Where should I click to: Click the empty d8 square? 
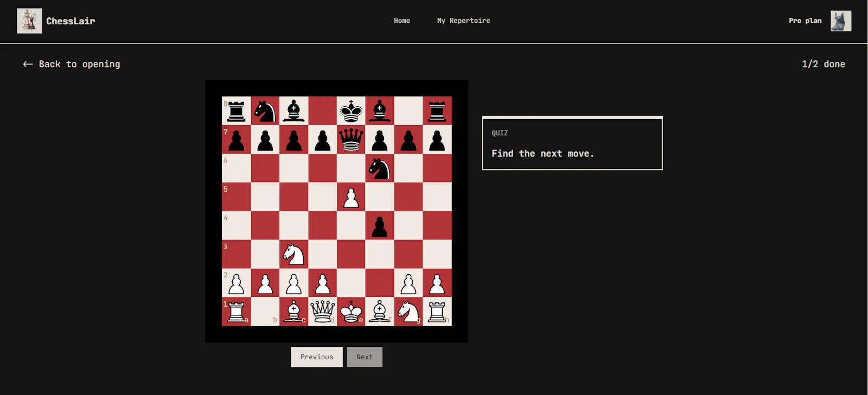322,111
